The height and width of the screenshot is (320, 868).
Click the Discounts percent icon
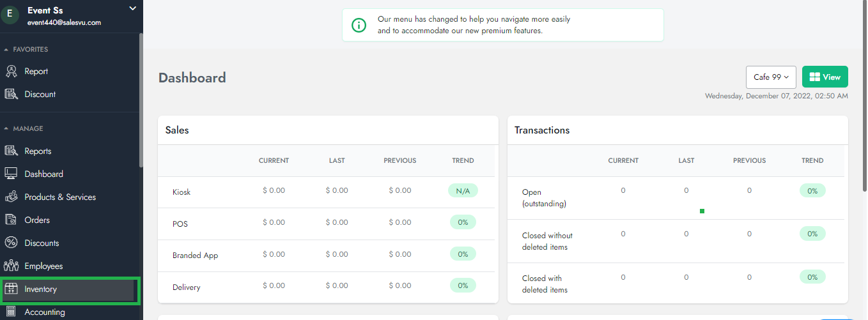pyautogui.click(x=11, y=243)
